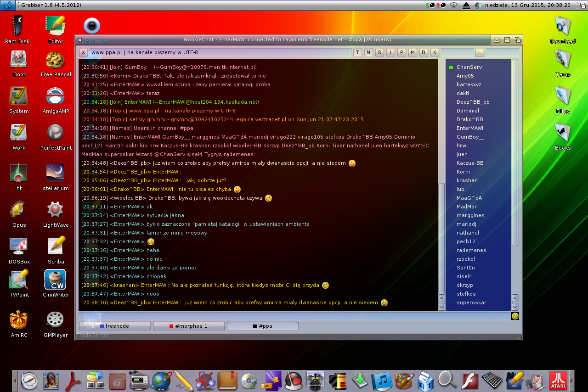This screenshot has height=392, width=588.
Task: Click the Flash player dock icon
Action: [x=469, y=381]
